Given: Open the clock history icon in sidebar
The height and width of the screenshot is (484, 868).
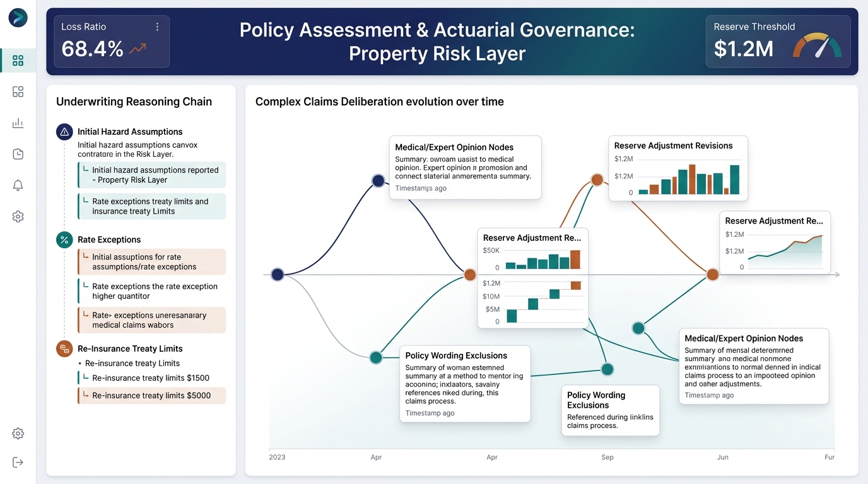Looking at the screenshot, I should [18, 154].
